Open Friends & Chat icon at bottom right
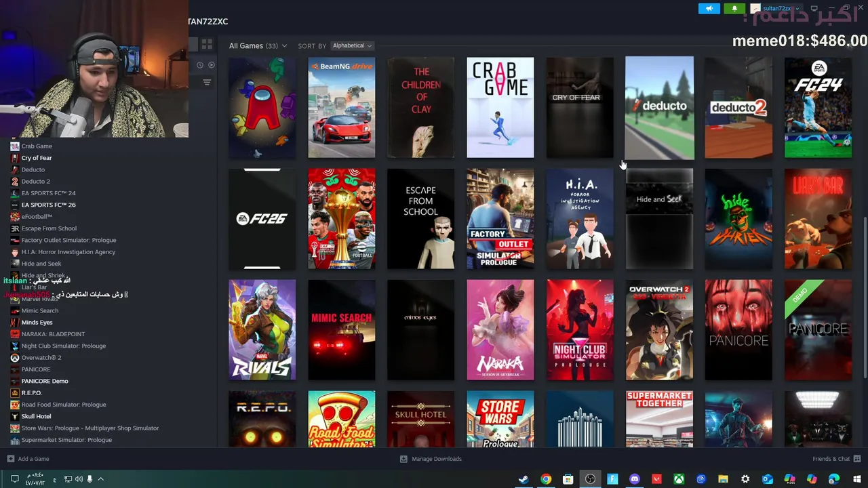The height and width of the screenshot is (488, 868). click(x=857, y=459)
